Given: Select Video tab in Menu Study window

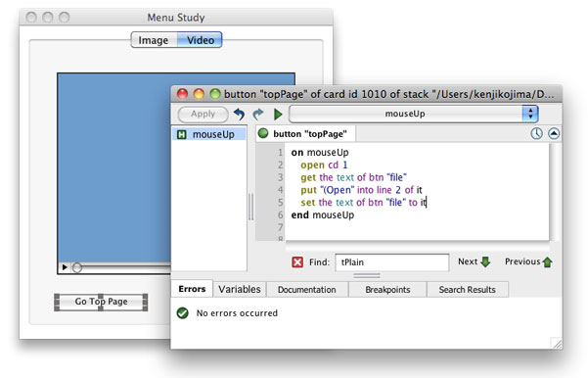Looking at the screenshot, I should [x=201, y=40].
